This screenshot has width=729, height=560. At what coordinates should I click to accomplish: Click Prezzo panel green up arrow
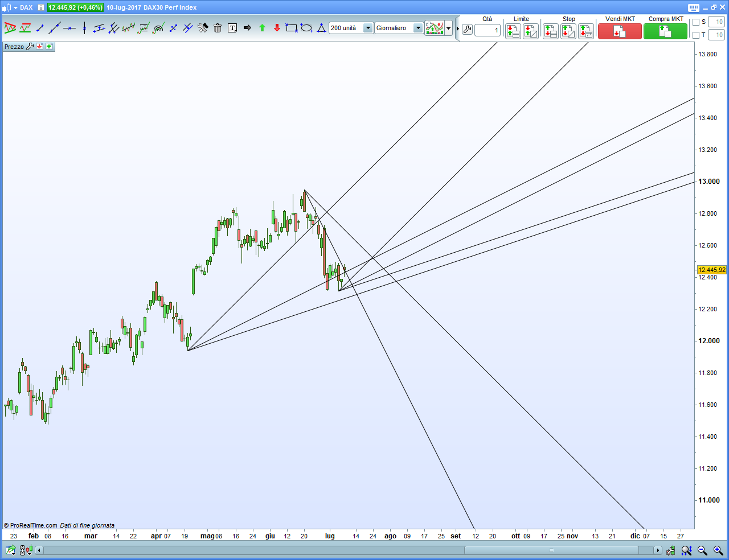(x=49, y=46)
